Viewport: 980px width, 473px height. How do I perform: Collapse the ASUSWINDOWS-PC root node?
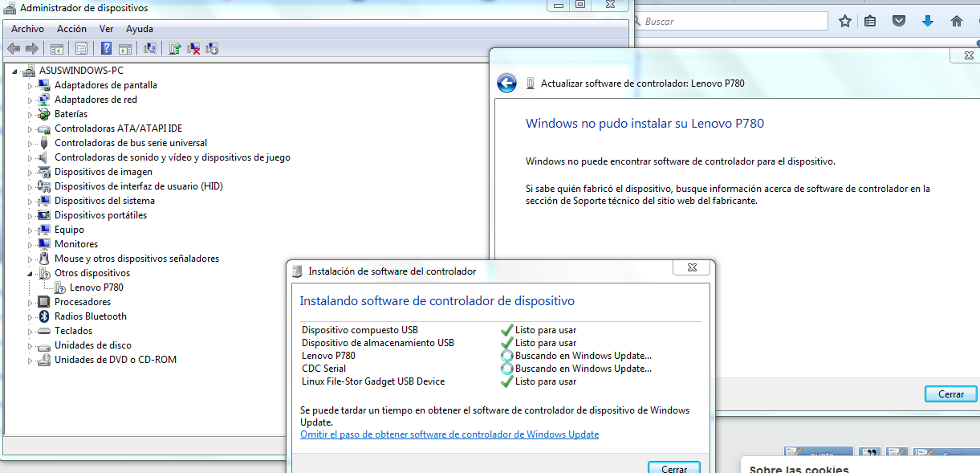pos(16,71)
